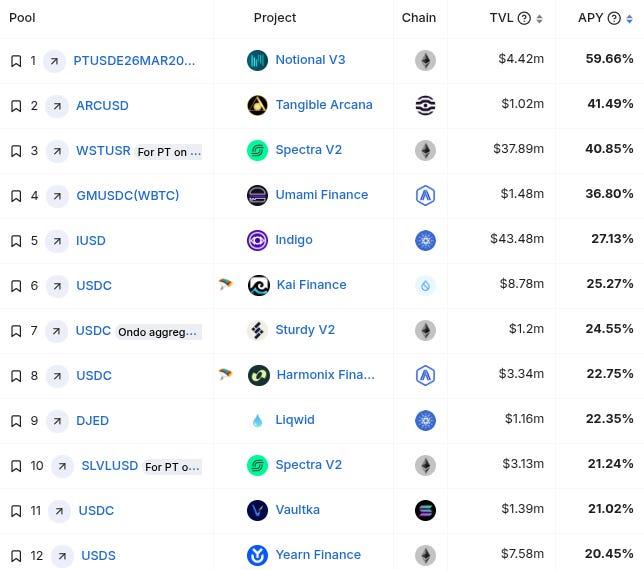Click the Tangible Arcana project logo
Viewport: 644px width, 570px height.
(258, 105)
